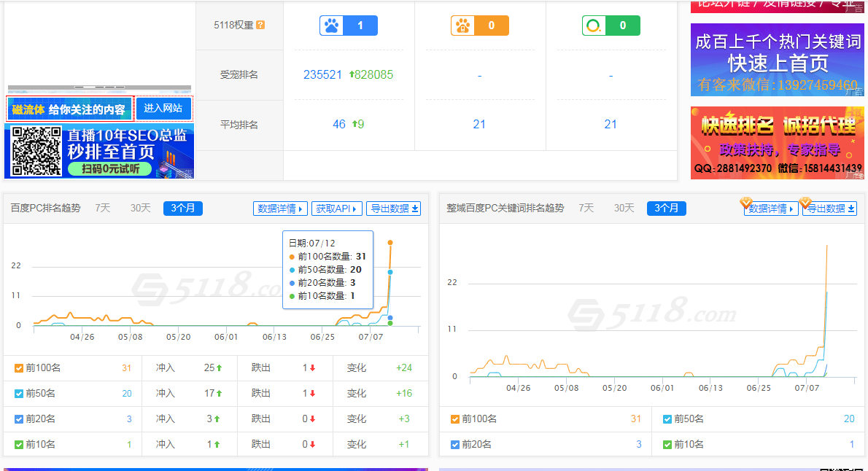
Task: Click the Baidu PC 平均排名 value 46
Action: [x=338, y=125]
